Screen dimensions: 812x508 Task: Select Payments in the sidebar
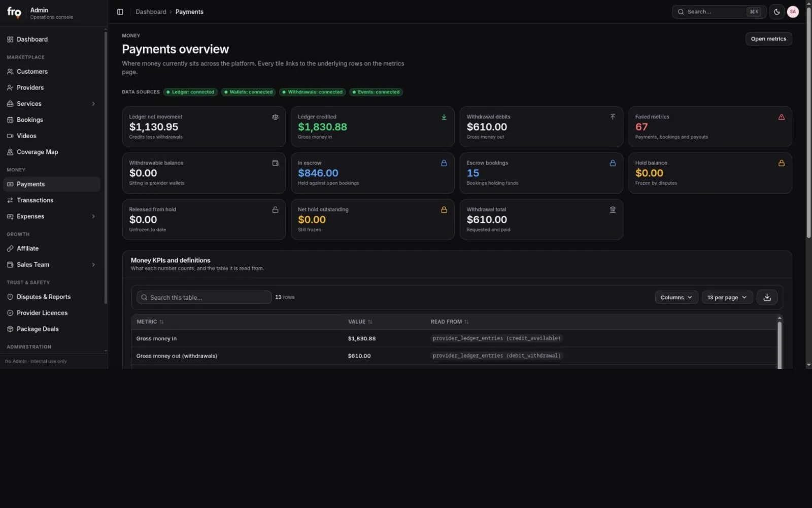click(52, 184)
